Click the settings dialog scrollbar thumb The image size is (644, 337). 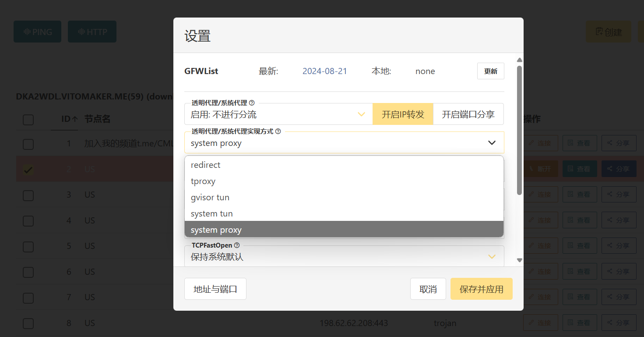[520, 130]
